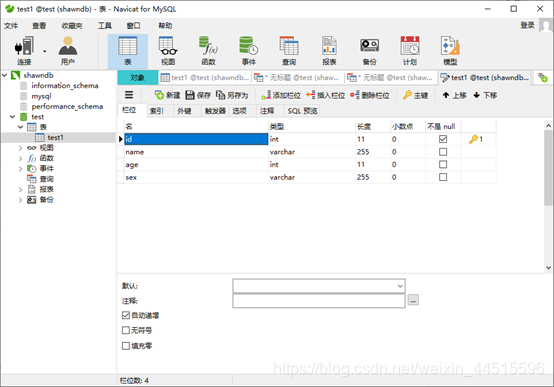
Task: Open the 查询 (Query) toolbar icon
Action: 289,51
